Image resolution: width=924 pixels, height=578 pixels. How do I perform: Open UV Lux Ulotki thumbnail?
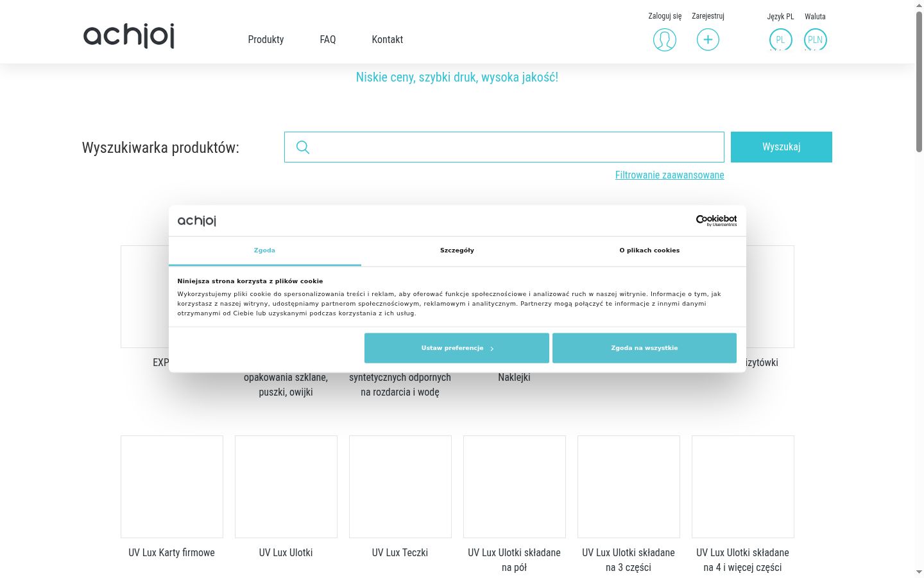[x=286, y=487]
